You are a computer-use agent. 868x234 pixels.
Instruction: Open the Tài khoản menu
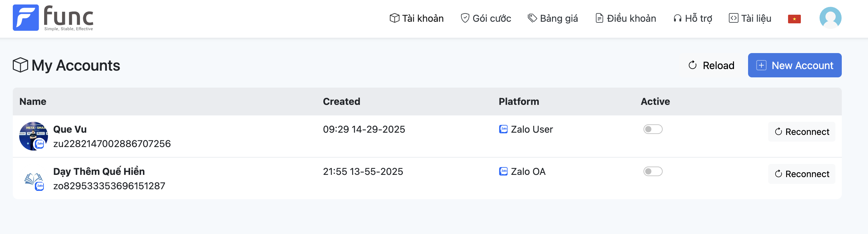click(416, 18)
